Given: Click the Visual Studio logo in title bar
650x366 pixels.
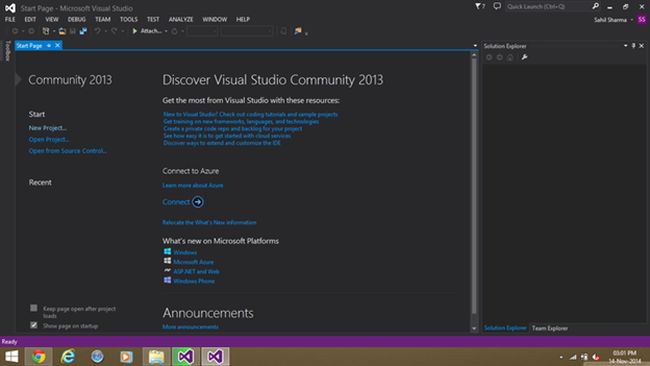Looking at the screenshot, I should coord(10,8).
